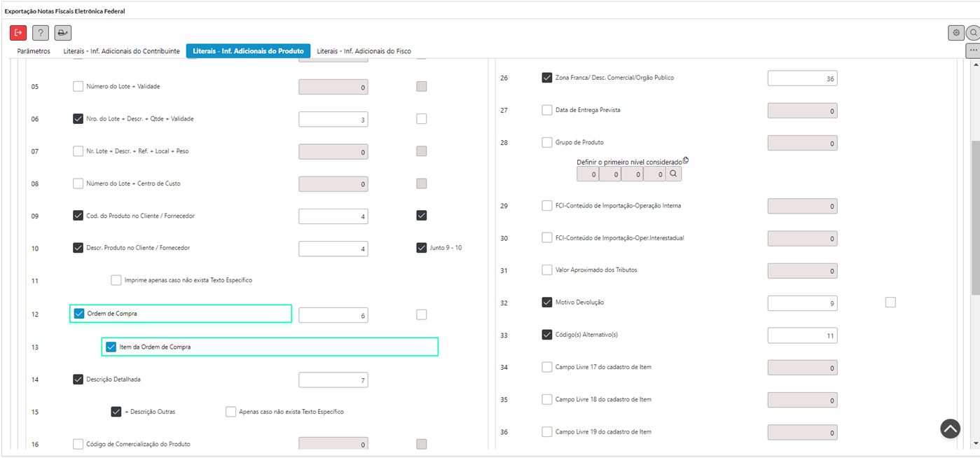Check the Valor Aproximado dos Tributos box

(x=547, y=270)
